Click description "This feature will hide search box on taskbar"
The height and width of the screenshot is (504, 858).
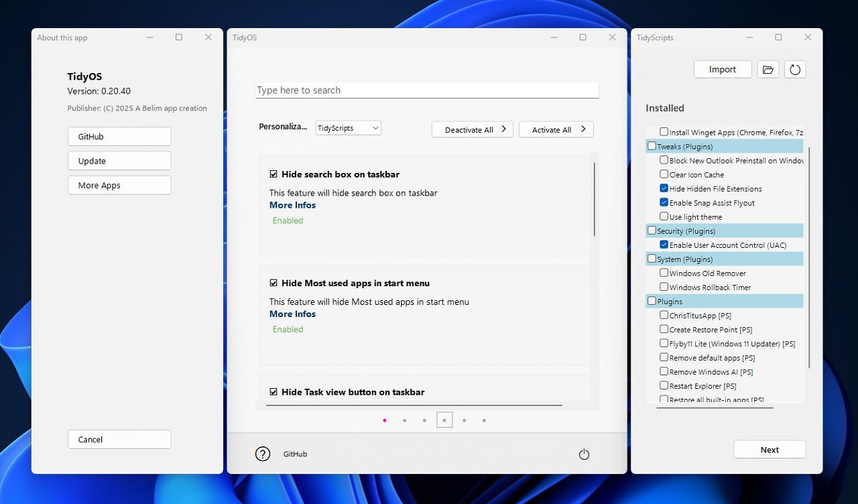coord(353,193)
